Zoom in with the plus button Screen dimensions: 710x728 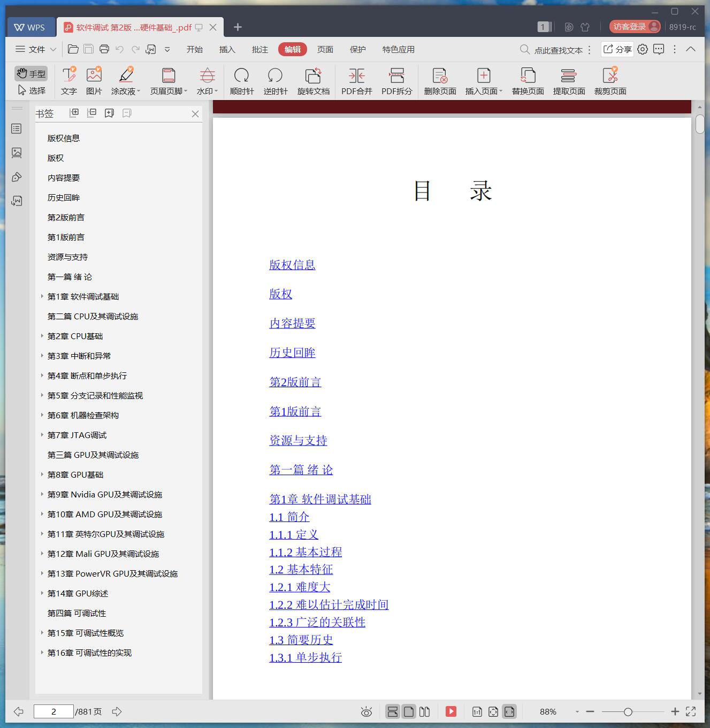tap(675, 711)
